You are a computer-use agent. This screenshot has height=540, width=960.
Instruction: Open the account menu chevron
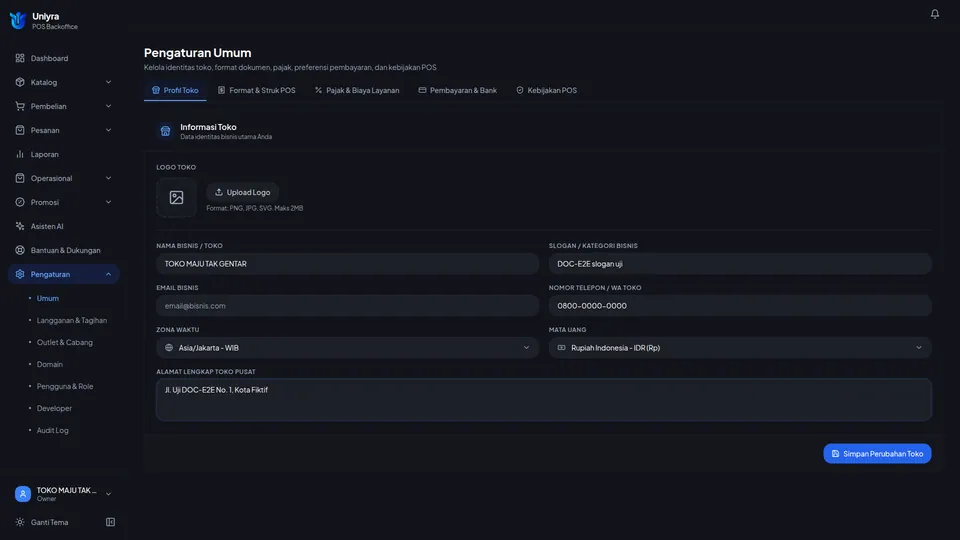coord(108,494)
